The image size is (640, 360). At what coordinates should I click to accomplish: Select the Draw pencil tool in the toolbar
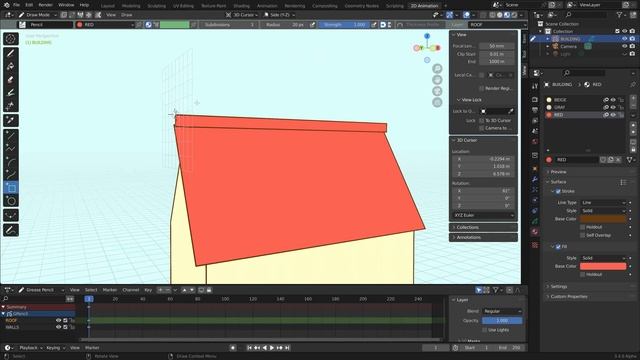(x=11, y=53)
